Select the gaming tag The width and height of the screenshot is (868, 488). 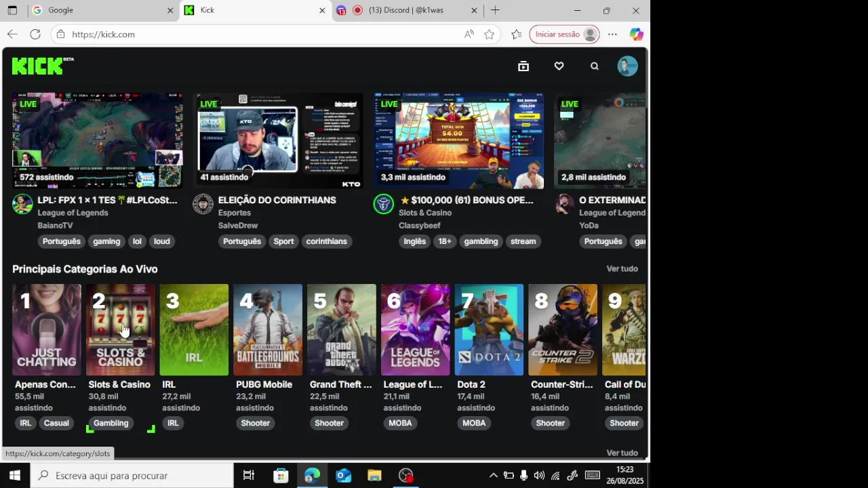(106, 241)
